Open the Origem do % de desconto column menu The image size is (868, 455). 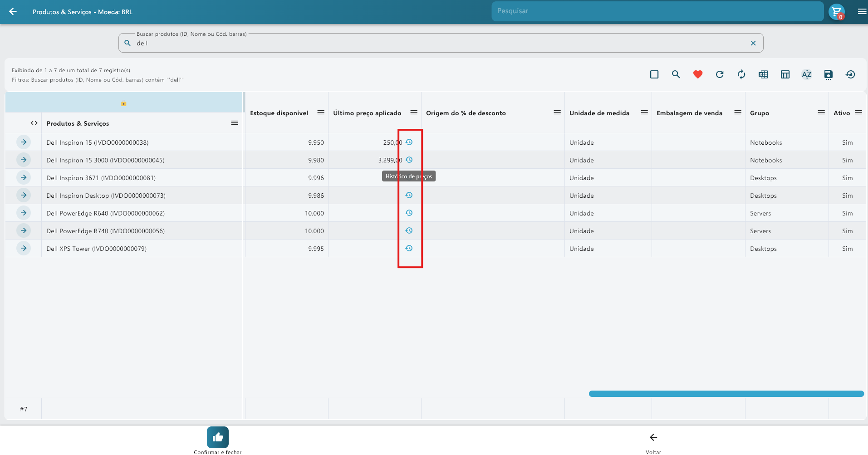point(557,113)
